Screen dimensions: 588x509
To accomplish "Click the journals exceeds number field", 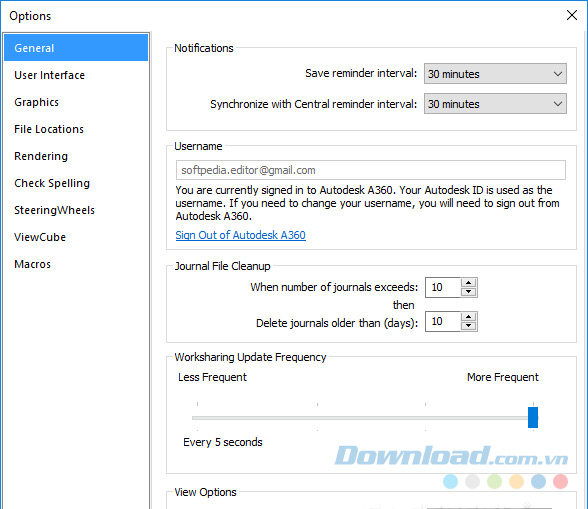I will click(443, 287).
